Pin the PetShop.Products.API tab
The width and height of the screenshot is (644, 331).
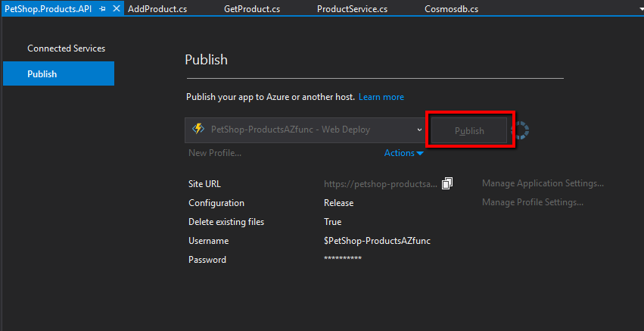(x=103, y=8)
